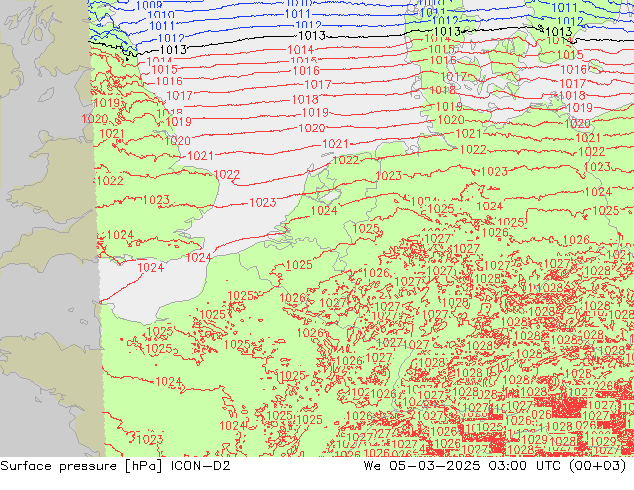634x490 pixels.
Task: Click the "(00+03)" forecast offset text
Action: point(598,466)
